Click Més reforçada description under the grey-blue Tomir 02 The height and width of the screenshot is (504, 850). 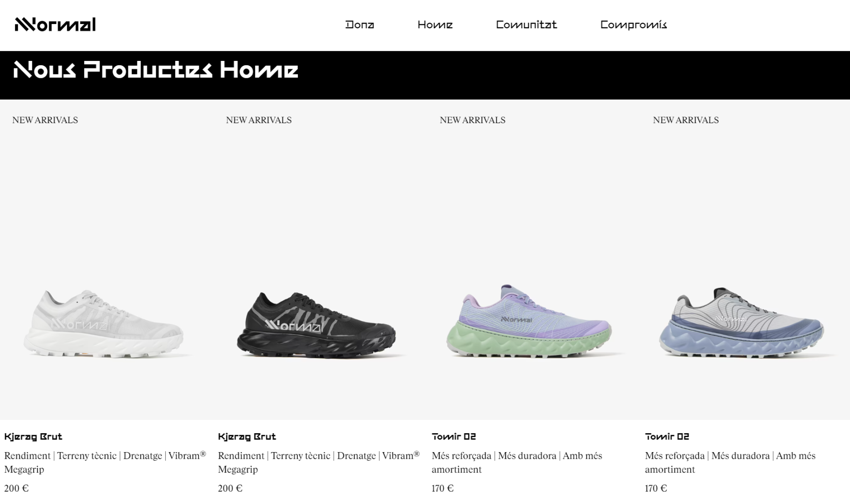(731, 462)
